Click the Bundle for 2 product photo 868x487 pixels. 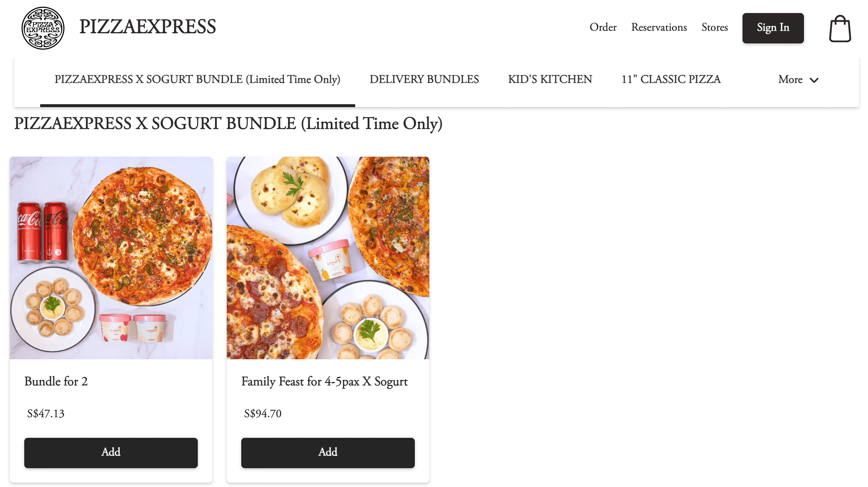[111, 258]
